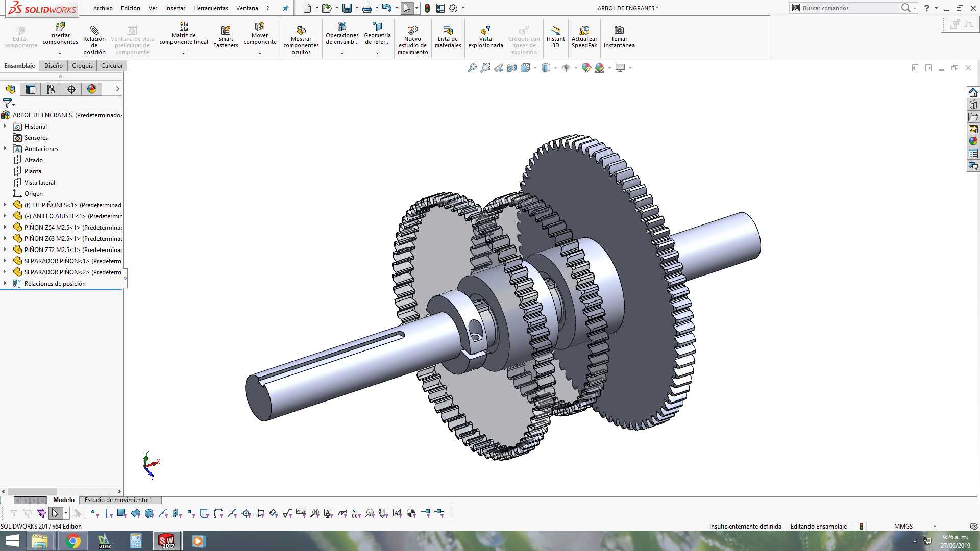
Task: Open SolidWorks Resources home icon
Action: (x=973, y=92)
